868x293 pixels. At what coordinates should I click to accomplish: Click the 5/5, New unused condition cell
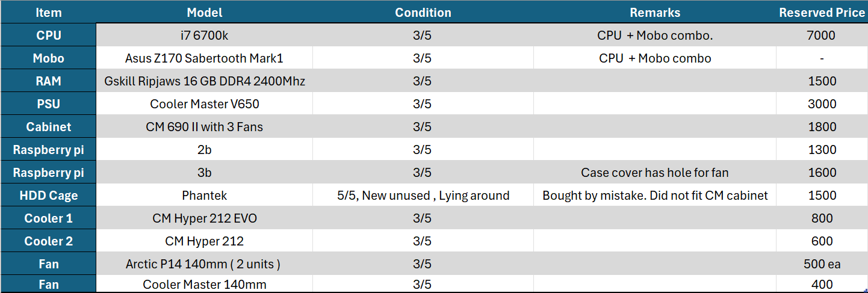423,196
